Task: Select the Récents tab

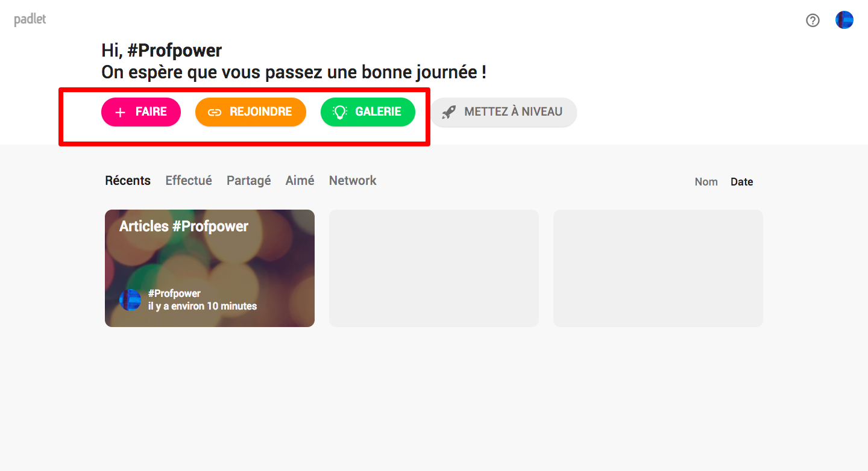Action: 128,181
